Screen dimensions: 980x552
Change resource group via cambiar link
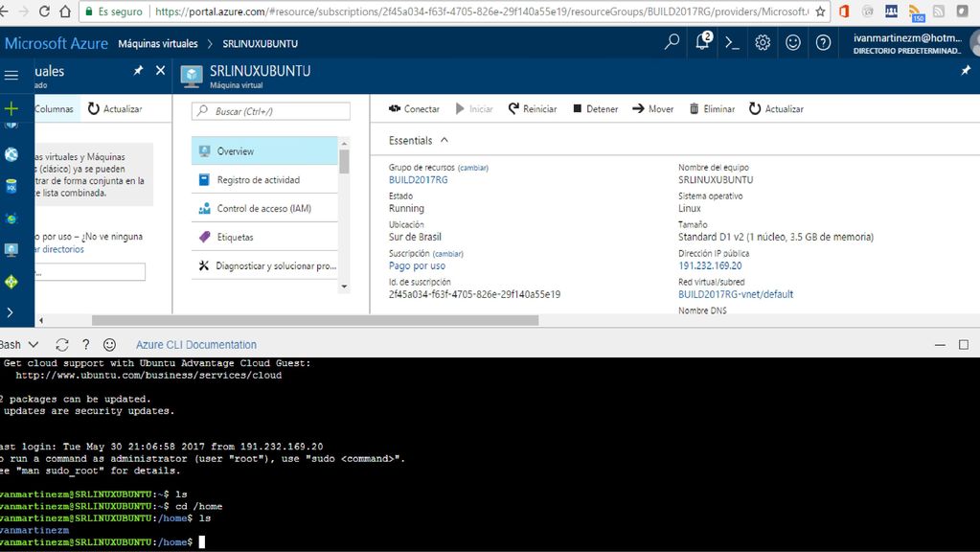[x=473, y=168]
